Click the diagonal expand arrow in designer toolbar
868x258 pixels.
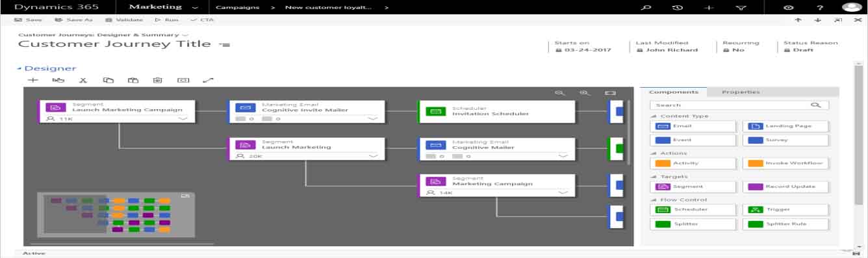pos(208,81)
